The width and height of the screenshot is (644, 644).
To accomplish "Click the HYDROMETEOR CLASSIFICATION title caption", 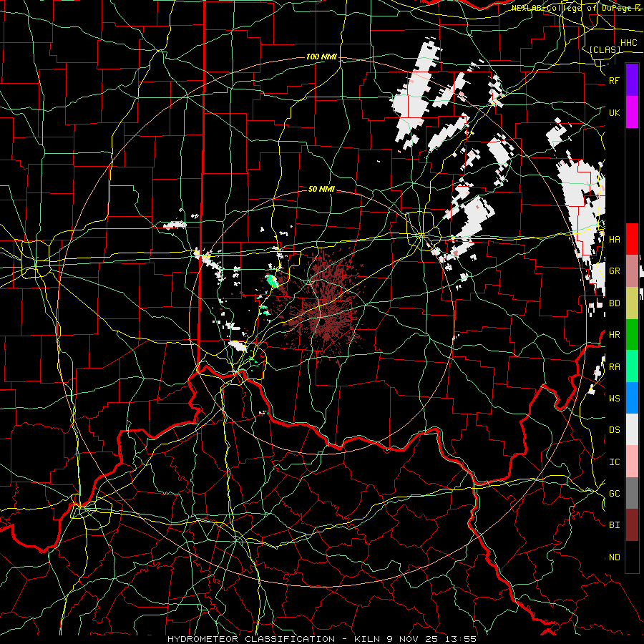I will (321, 639).
